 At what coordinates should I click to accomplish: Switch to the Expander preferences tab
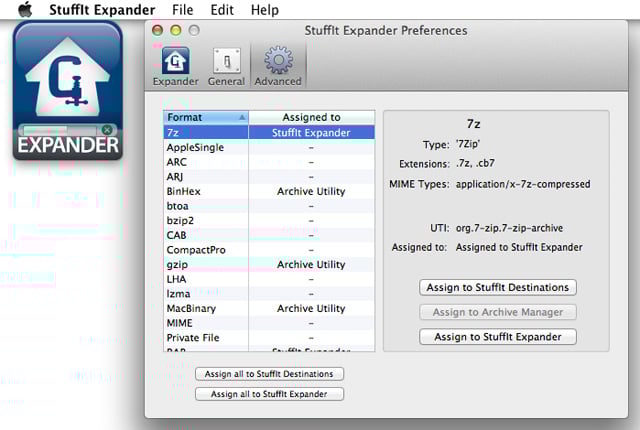176,66
